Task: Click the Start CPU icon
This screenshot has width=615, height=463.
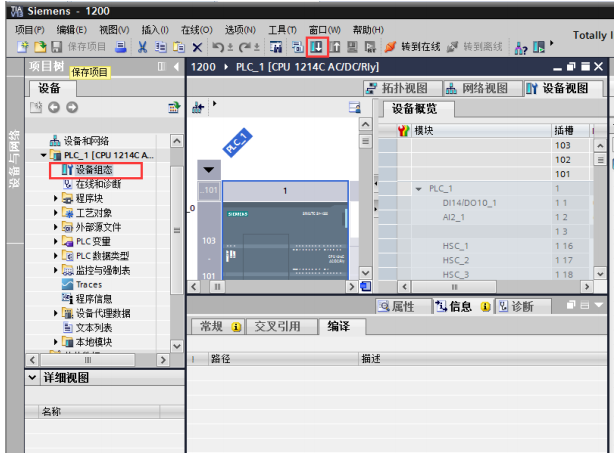Action: (x=539, y=47)
